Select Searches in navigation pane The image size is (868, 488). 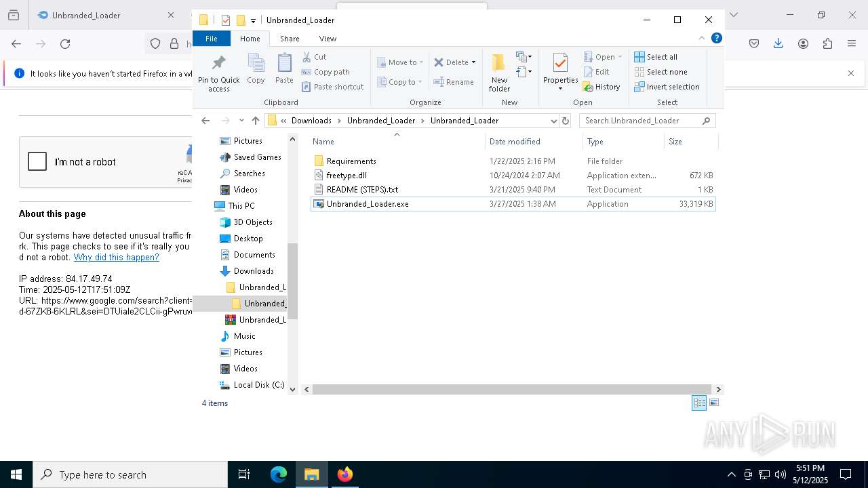point(242,174)
